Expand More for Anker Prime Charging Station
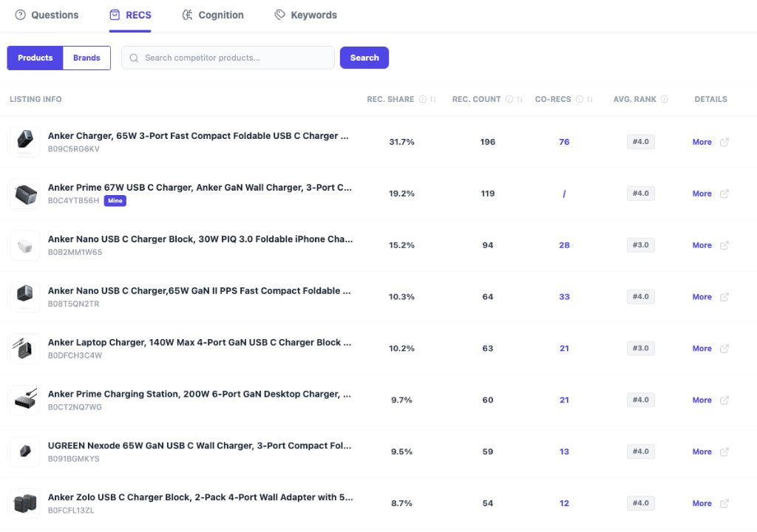 (x=702, y=400)
